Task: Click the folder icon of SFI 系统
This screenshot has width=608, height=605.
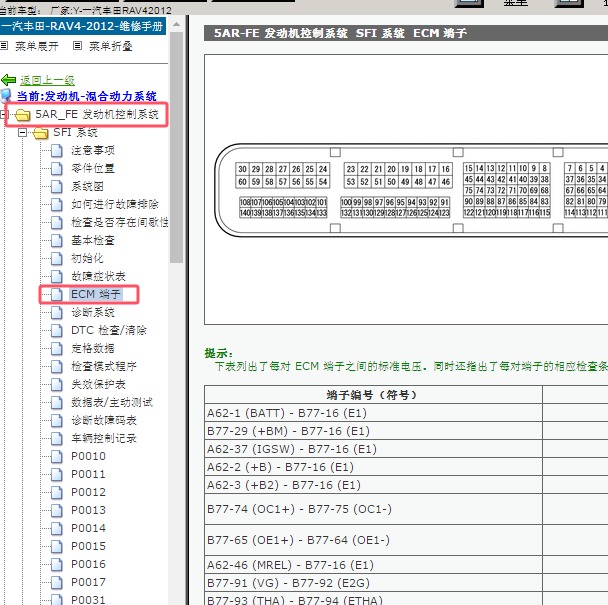Action: [41, 133]
